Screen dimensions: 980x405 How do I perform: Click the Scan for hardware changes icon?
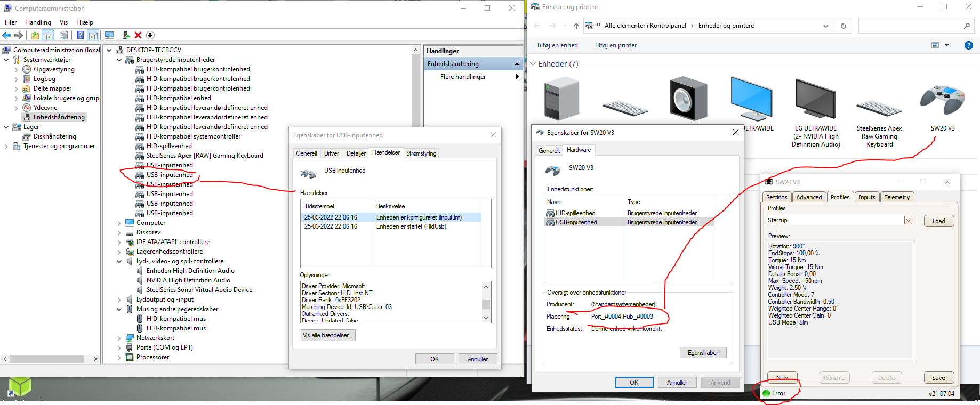pos(109,35)
